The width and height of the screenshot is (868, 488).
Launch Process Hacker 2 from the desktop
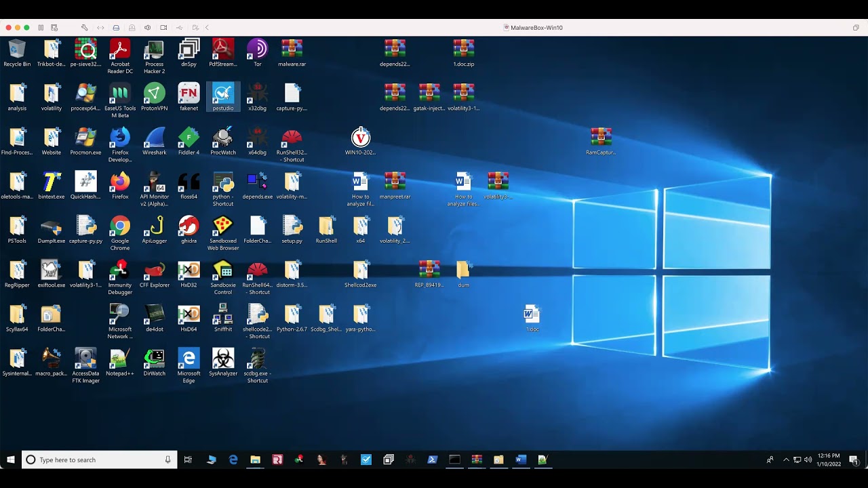coord(154,56)
